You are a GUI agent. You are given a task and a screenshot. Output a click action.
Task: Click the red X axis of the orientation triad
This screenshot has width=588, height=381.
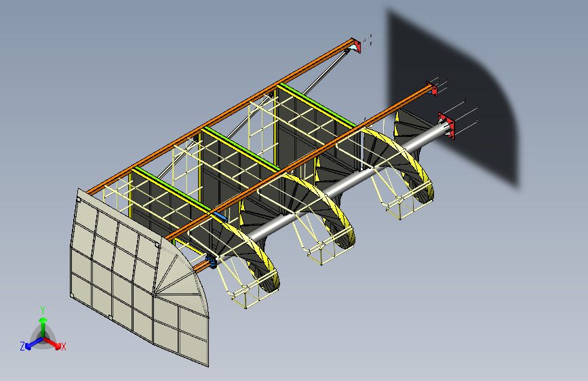pyautogui.click(x=53, y=343)
